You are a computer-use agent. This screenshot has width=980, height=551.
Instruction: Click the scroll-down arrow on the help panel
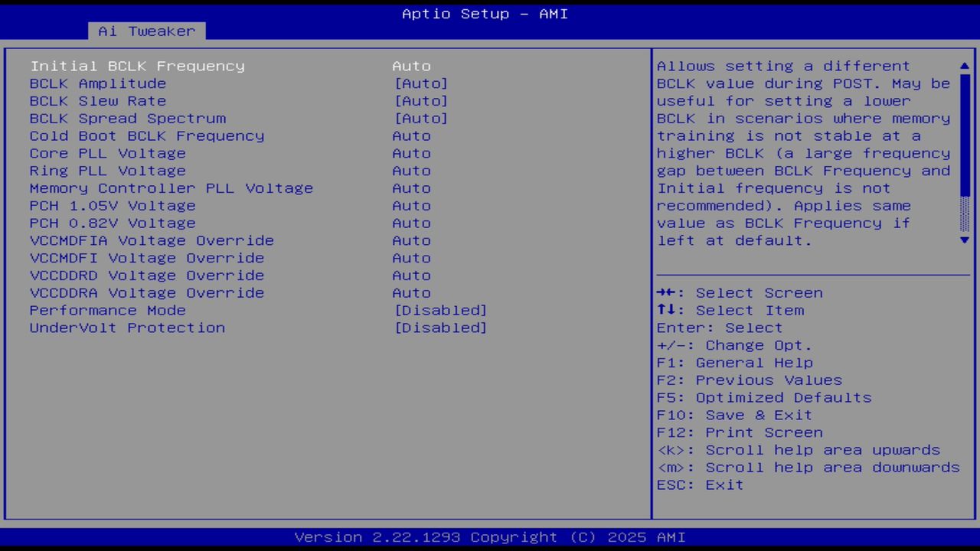(x=964, y=240)
